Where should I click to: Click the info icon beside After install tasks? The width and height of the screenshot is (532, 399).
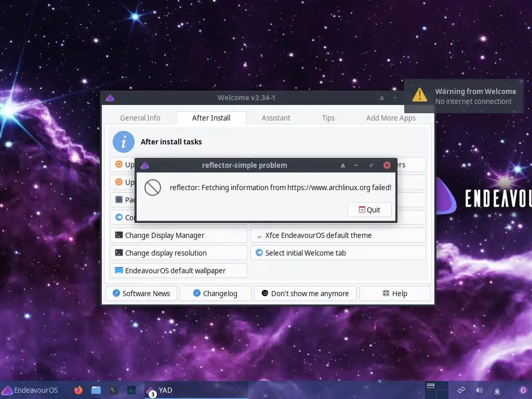(x=124, y=142)
